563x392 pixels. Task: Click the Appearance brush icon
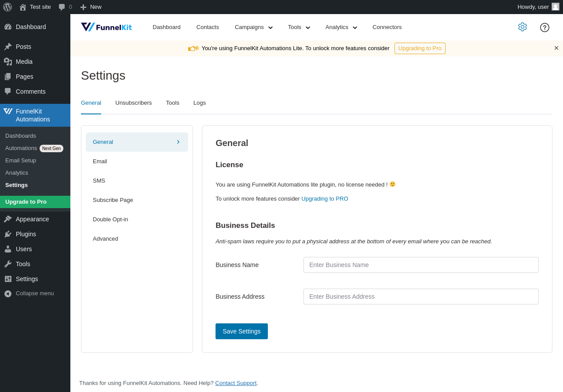8,219
